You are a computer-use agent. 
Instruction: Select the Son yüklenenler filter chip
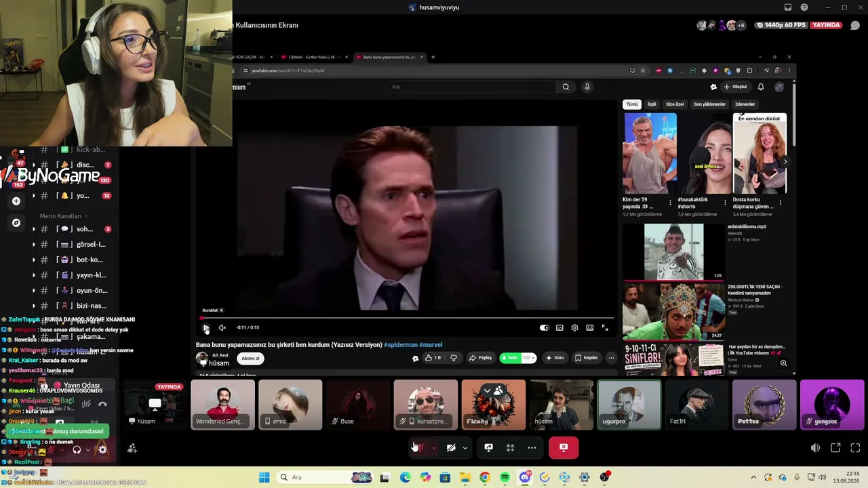709,104
